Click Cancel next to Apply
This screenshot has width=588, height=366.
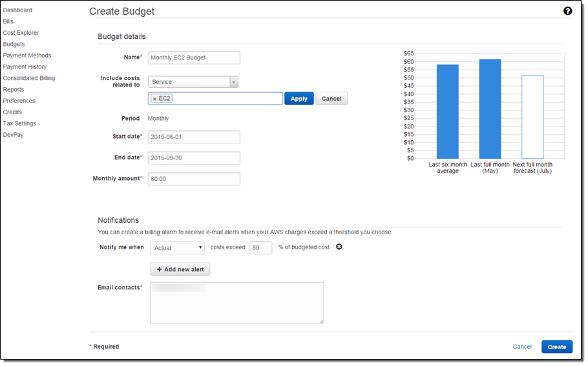(x=331, y=99)
